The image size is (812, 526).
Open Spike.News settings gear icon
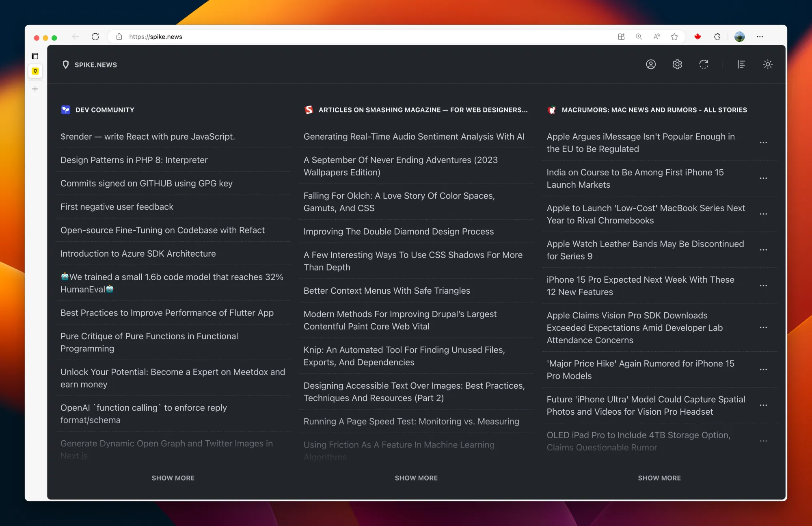[x=677, y=65]
